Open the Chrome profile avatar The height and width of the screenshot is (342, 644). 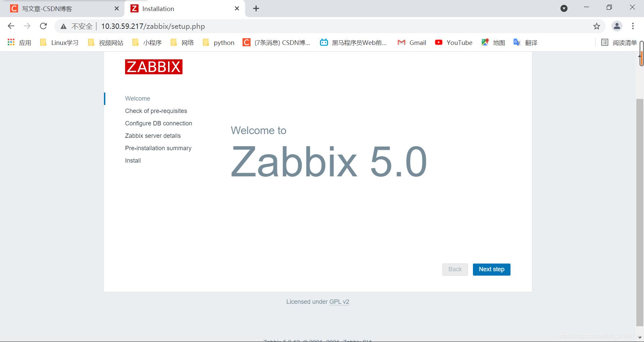617,26
